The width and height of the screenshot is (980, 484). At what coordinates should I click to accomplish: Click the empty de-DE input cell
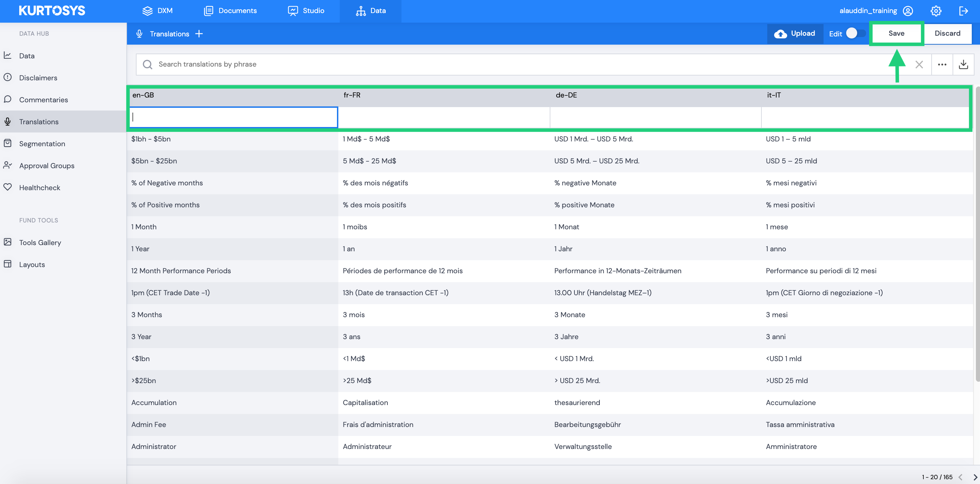(x=655, y=117)
